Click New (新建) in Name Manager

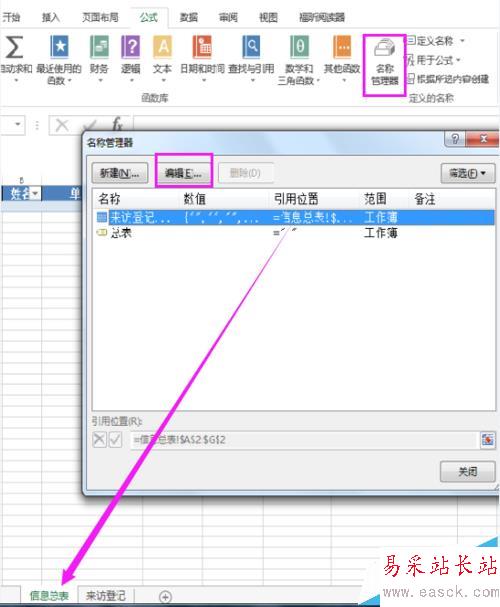120,173
